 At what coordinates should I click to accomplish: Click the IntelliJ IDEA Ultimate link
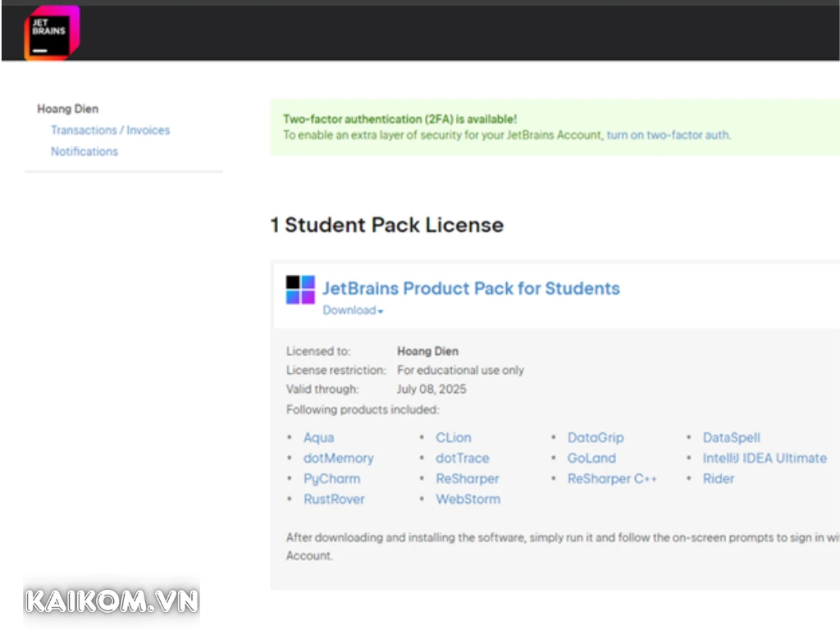coord(765,459)
